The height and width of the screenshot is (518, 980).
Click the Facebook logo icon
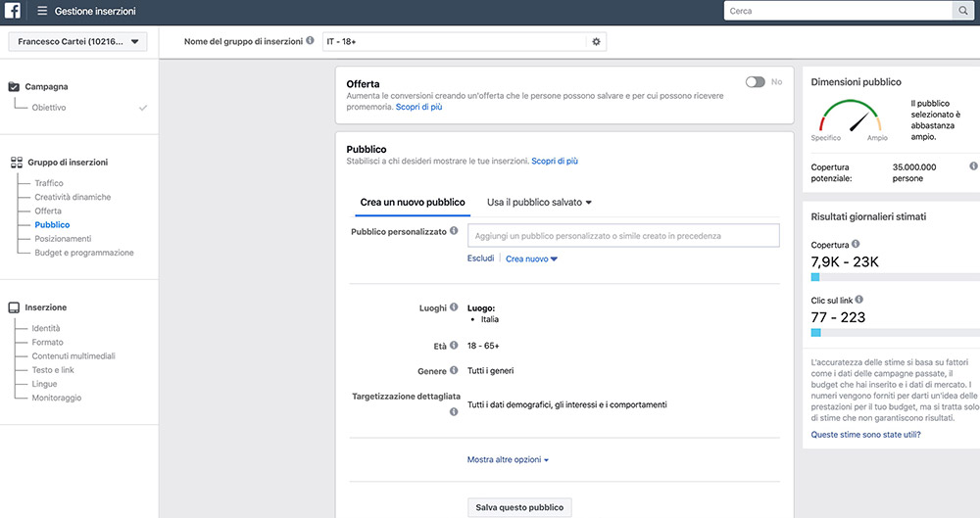(x=13, y=11)
